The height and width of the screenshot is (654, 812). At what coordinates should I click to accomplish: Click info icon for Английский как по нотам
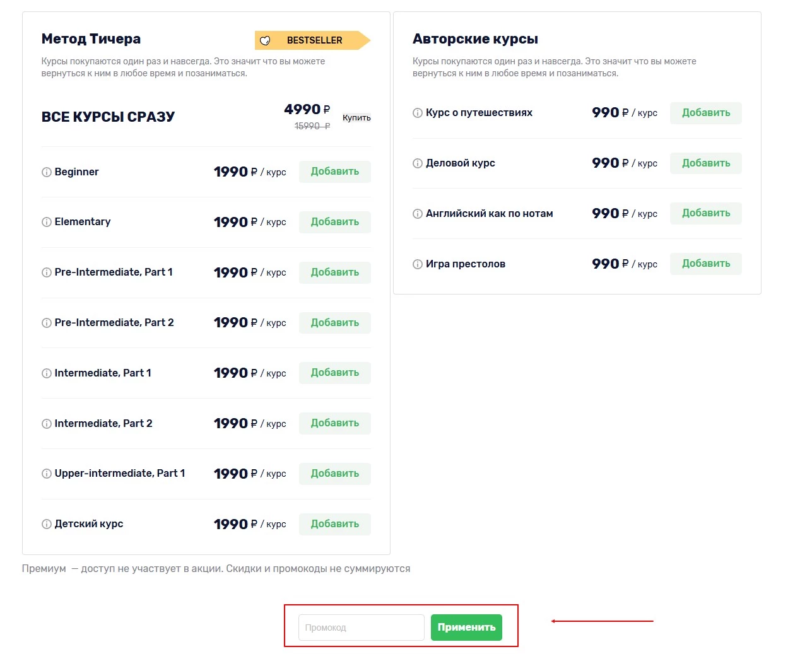click(417, 214)
